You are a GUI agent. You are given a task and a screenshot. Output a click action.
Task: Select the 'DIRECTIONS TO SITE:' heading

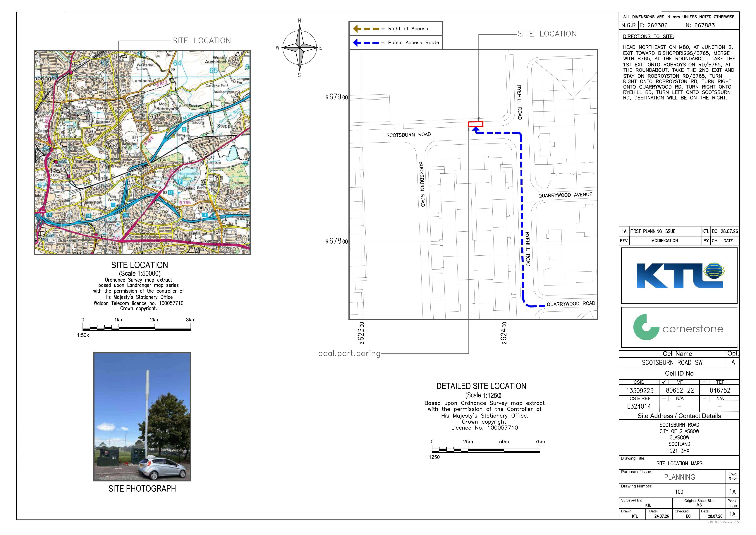pyautogui.click(x=648, y=37)
